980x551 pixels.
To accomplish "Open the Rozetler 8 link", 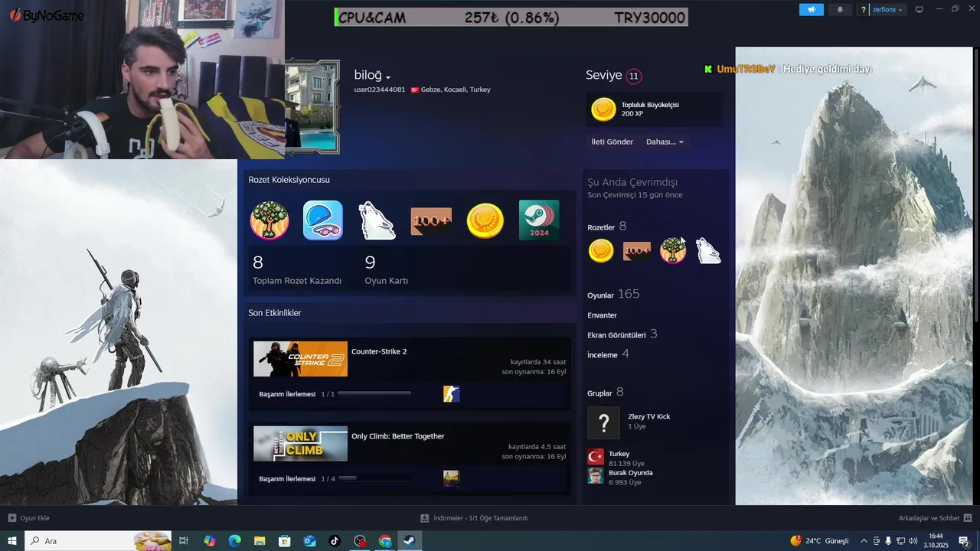I will point(606,227).
